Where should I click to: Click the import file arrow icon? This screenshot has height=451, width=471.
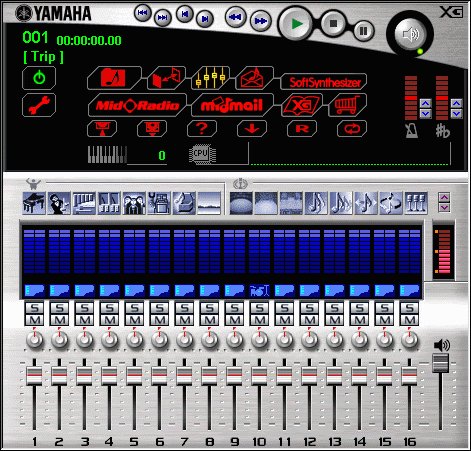[166, 78]
